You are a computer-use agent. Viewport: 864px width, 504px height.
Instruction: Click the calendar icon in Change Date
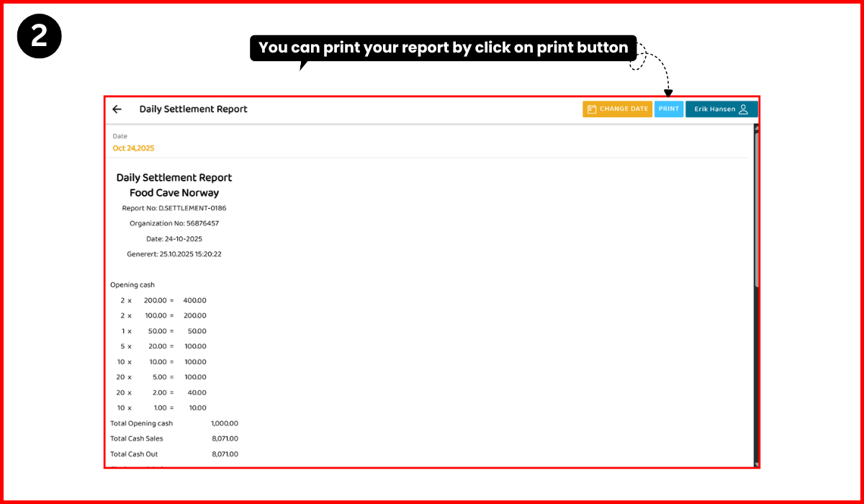[591, 109]
